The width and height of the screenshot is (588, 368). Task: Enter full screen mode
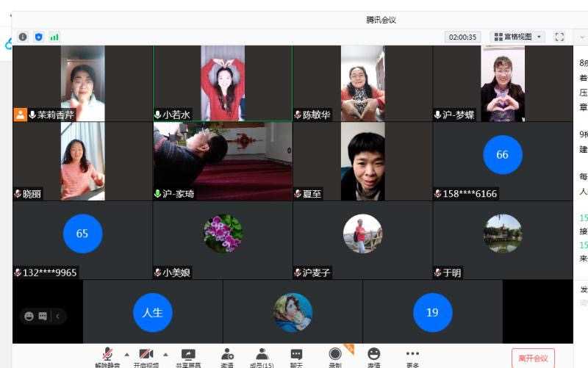559,37
